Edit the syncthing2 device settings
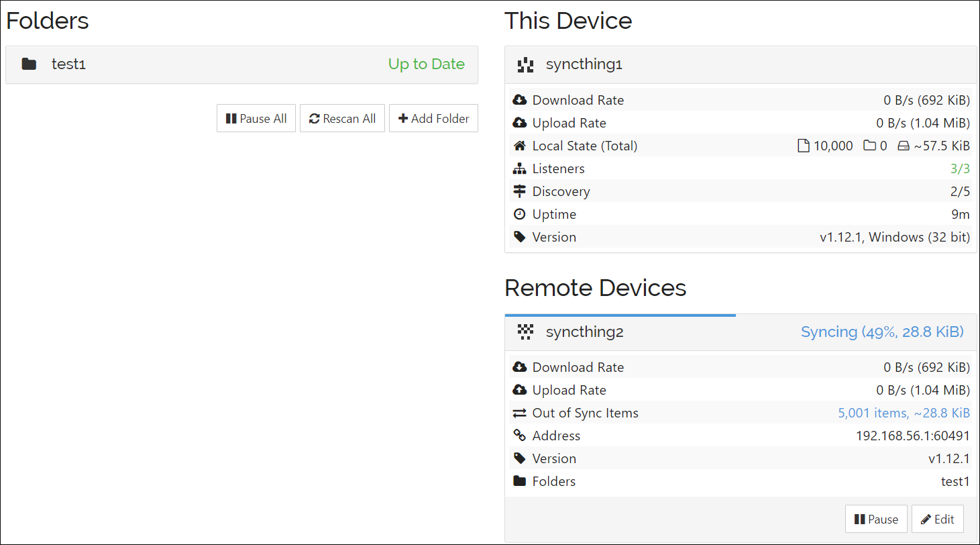Viewport: 980px width, 545px height. click(x=937, y=518)
